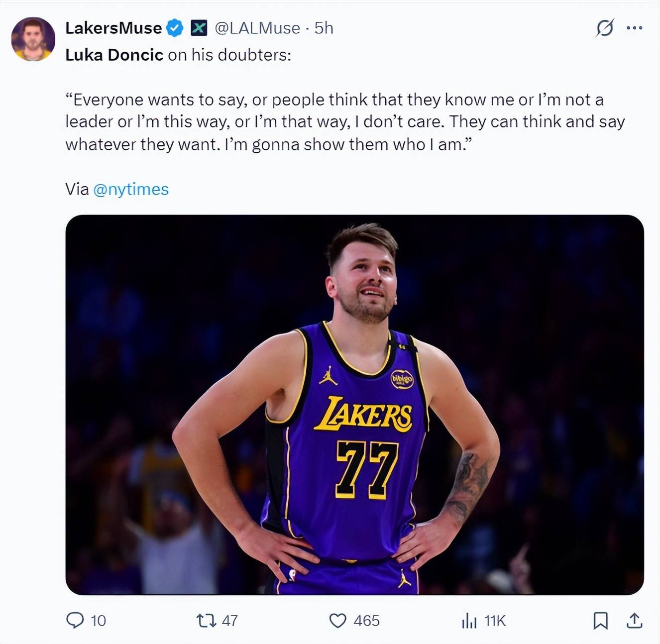Image resolution: width=660 pixels, height=644 pixels.
Task: Click the @LALMuse handle
Action: click(x=257, y=28)
